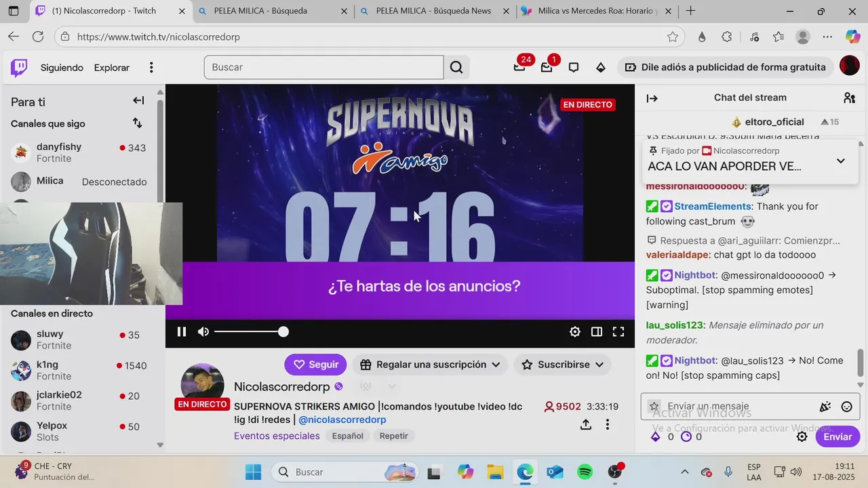Open the Eventos especiales category
The width and height of the screenshot is (868, 488).
pos(277,436)
